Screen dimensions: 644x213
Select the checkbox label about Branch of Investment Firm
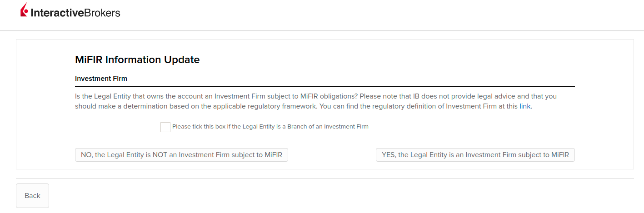(x=270, y=127)
